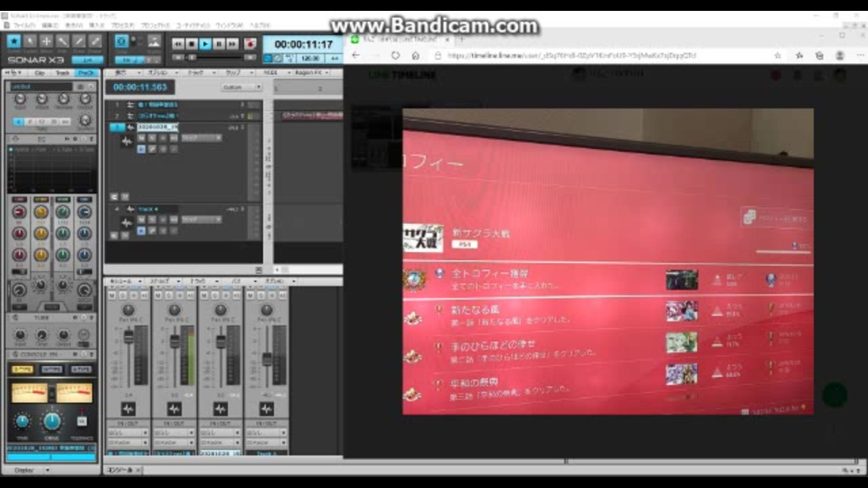This screenshot has height=488, width=868.
Task: Open the File menu in SONAR
Action: coord(24,25)
